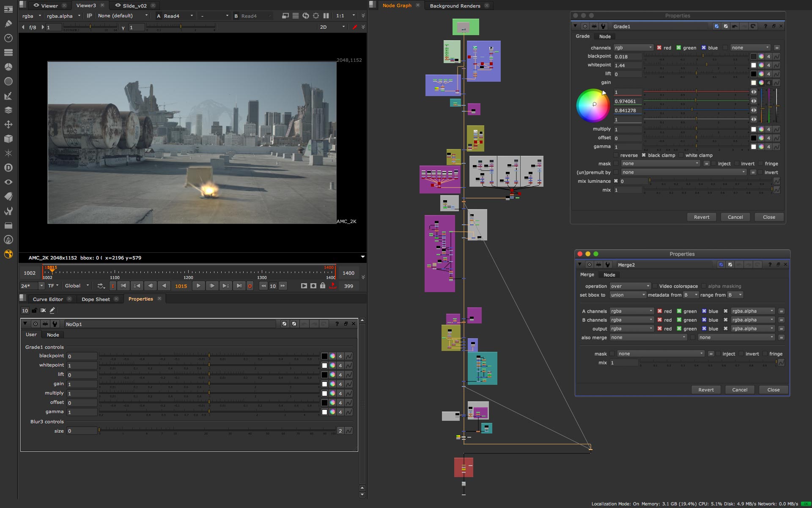Click the Revert button in Merge2

coord(705,389)
